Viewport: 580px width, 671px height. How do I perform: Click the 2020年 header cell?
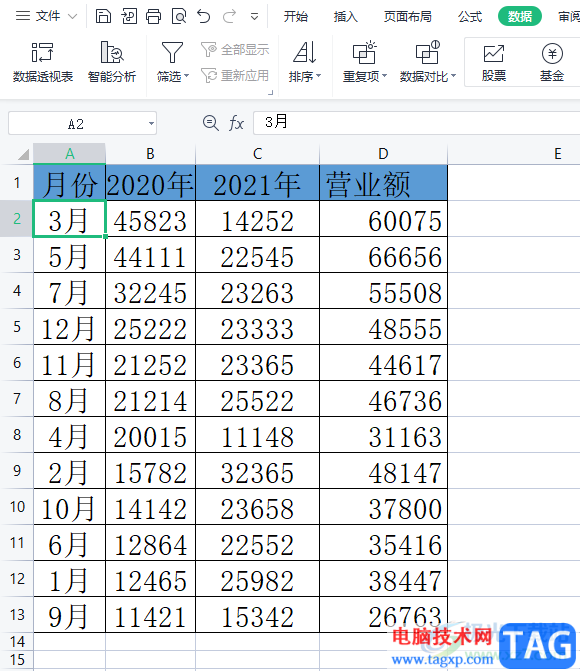[150, 183]
